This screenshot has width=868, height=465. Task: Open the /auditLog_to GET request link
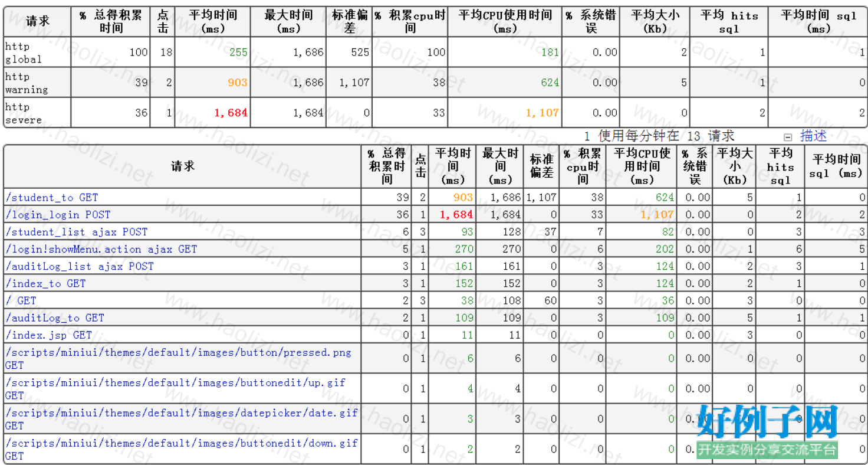[55, 317]
